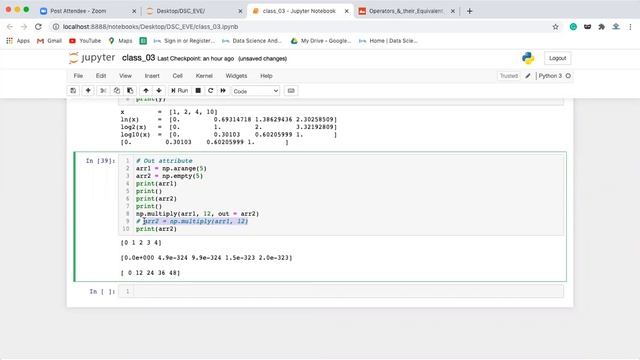
Task: Run the selected cell
Action: tap(180, 91)
